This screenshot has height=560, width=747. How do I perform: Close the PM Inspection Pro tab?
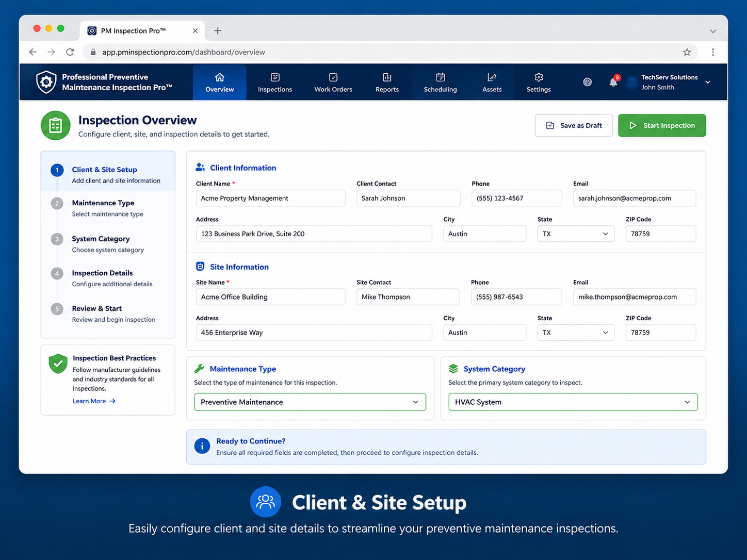coord(195,31)
